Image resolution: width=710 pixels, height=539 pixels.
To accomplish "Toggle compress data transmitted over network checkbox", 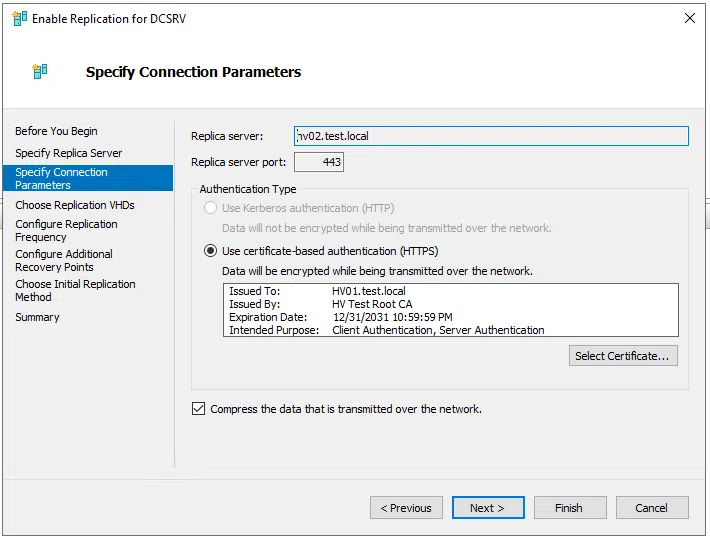I will coord(198,409).
